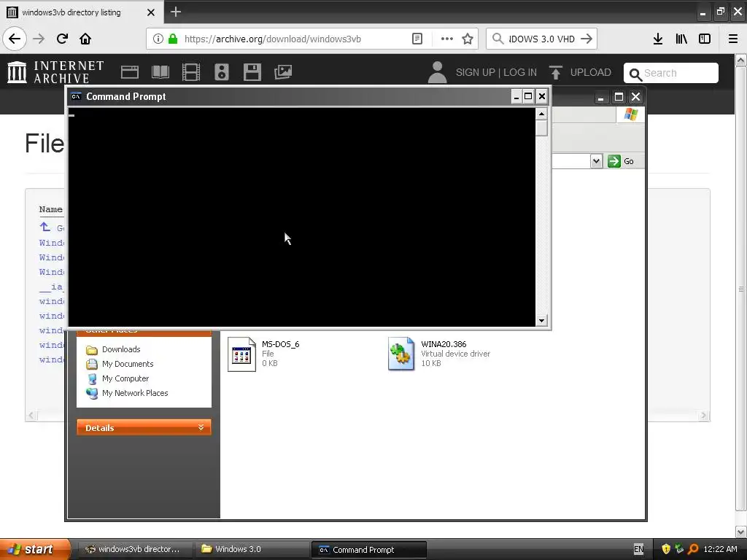Click the Command Prompt scroll down arrow
The height and width of the screenshot is (560, 747).
(541, 321)
